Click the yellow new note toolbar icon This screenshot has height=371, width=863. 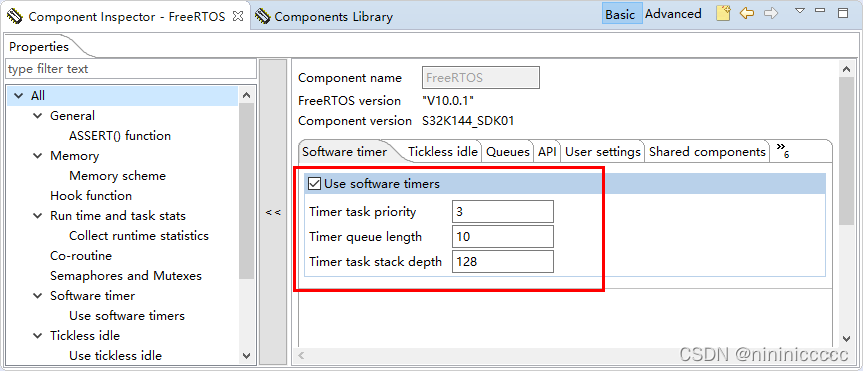[x=723, y=13]
